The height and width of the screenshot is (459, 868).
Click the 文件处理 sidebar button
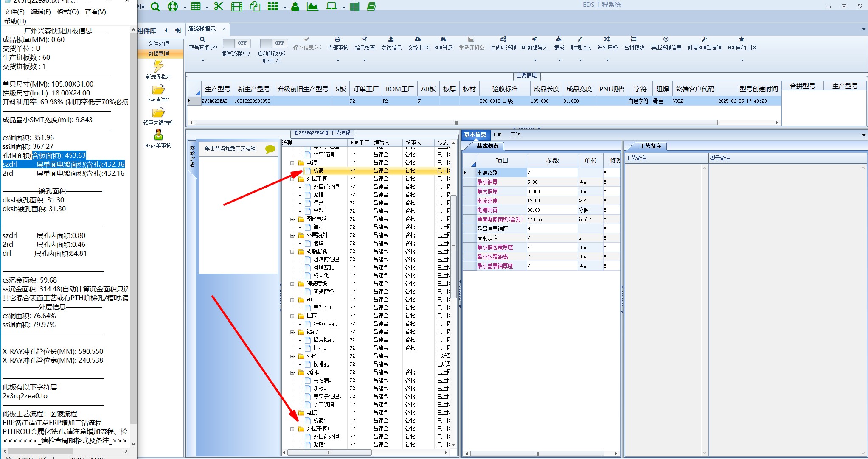click(158, 44)
